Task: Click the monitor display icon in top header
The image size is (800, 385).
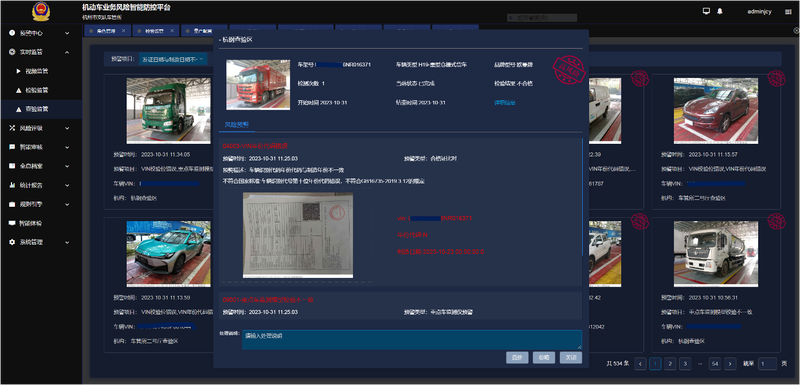Action: pyautogui.click(x=706, y=11)
